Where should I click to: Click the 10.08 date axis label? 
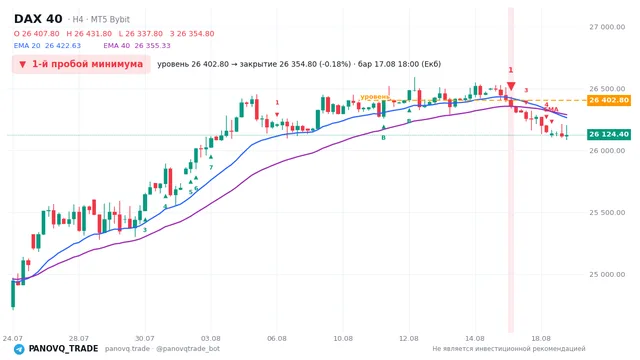343,338
